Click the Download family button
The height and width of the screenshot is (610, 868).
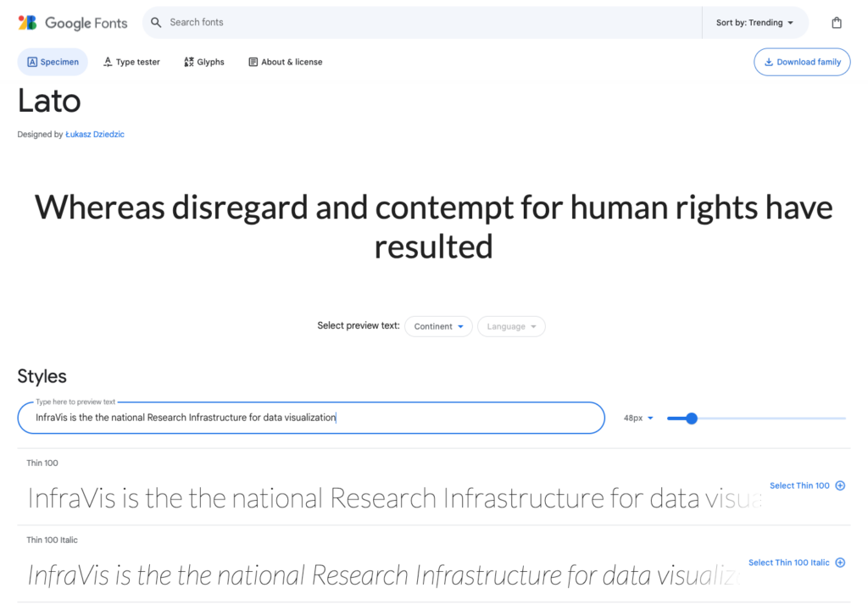(x=802, y=62)
